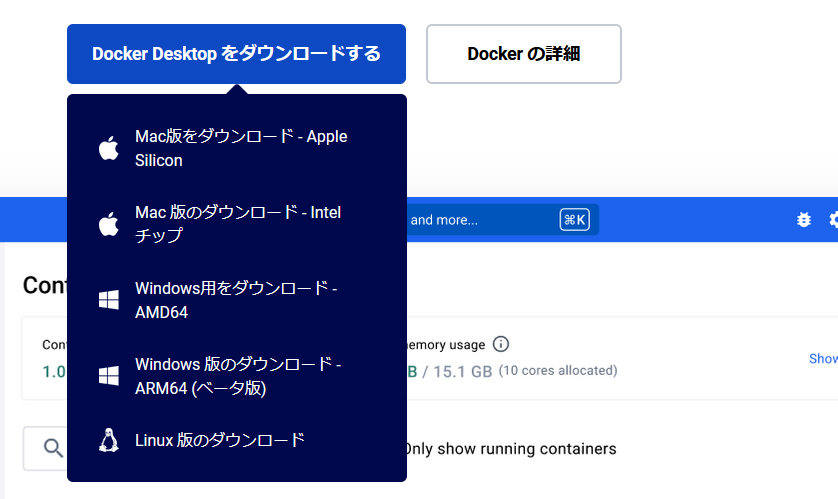The image size is (838, 499).
Task: Click the Show link in the usage panel
Action: click(x=823, y=358)
